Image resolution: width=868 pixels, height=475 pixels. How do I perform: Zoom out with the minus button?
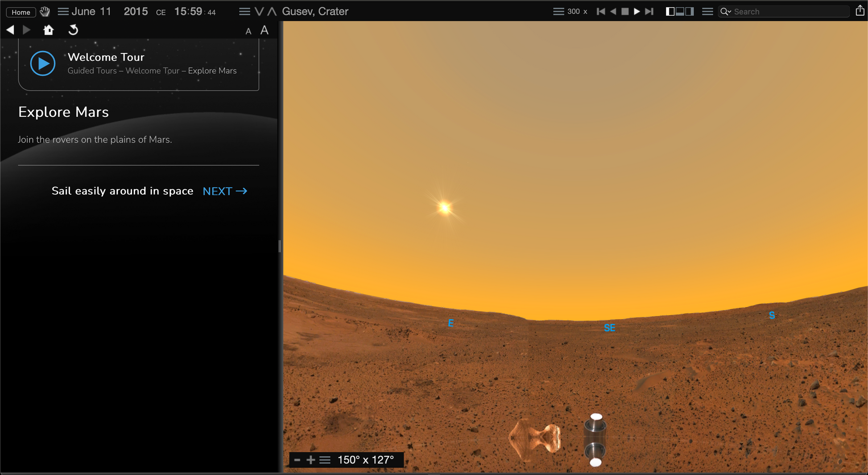(x=298, y=460)
